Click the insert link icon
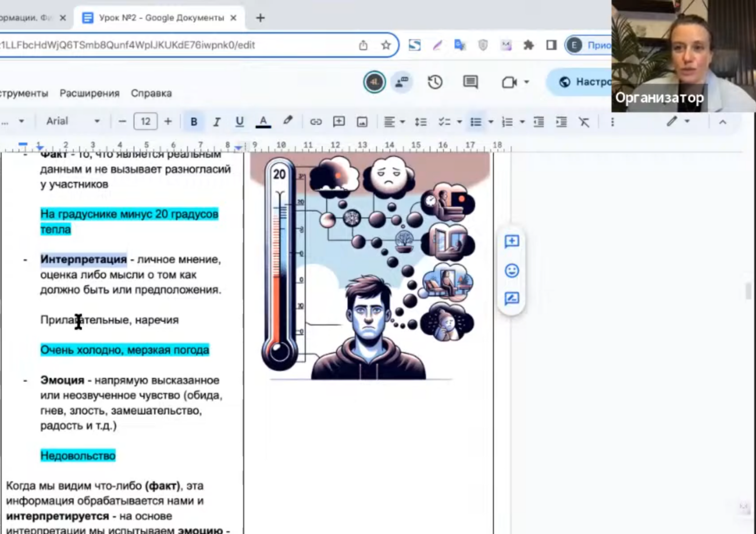756x534 pixels. pos(315,122)
